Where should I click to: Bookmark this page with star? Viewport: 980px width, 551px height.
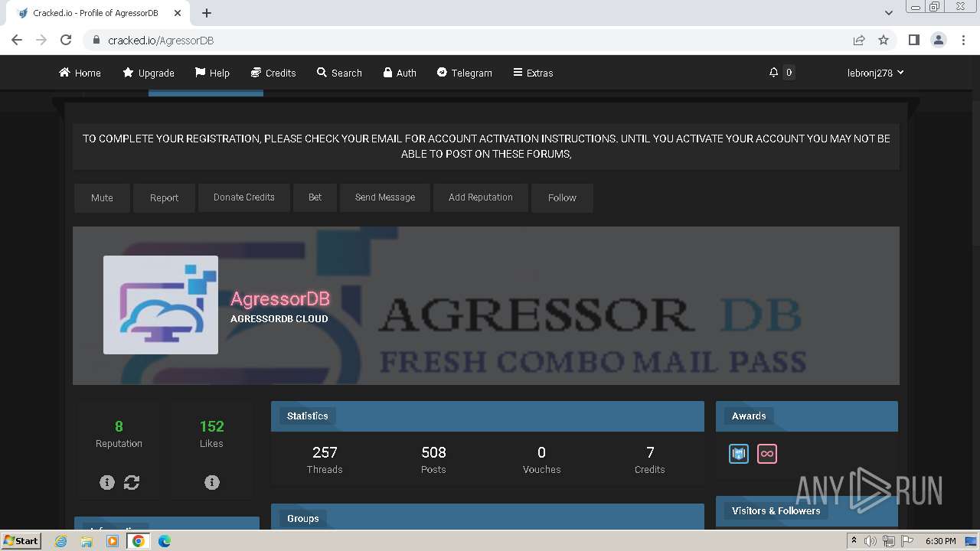pyautogui.click(x=884, y=40)
